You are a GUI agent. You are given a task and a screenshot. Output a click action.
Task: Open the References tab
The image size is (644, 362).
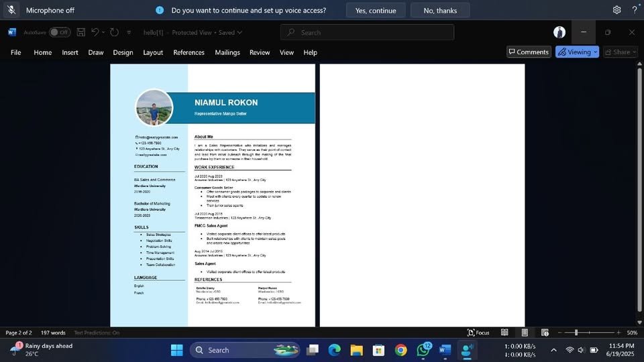point(189,52)
